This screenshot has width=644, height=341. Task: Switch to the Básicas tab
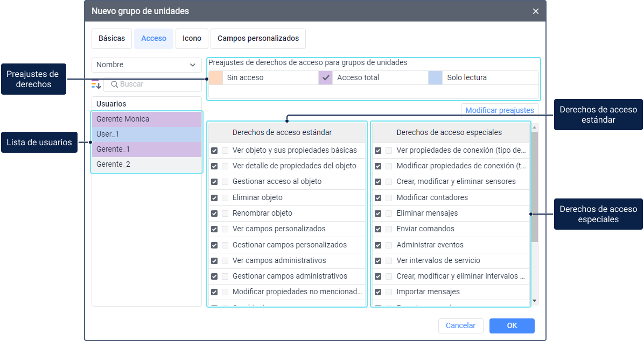click(x=111, y=39)
